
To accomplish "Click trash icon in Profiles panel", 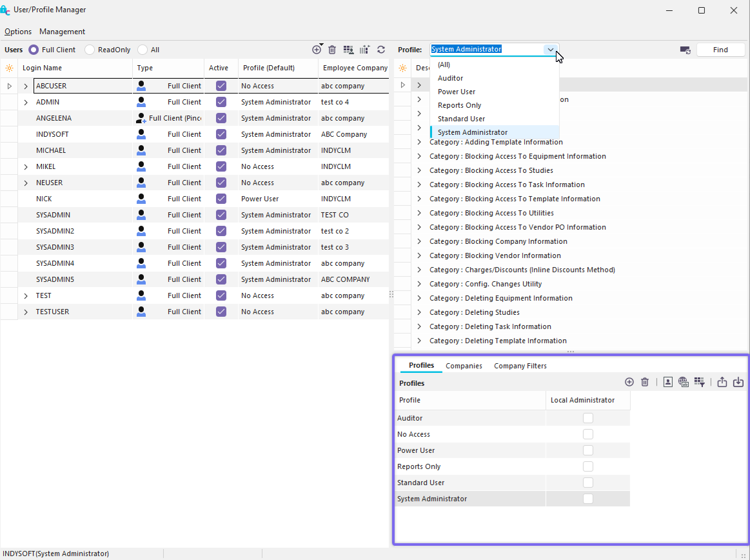I will (x=645, y=382).
